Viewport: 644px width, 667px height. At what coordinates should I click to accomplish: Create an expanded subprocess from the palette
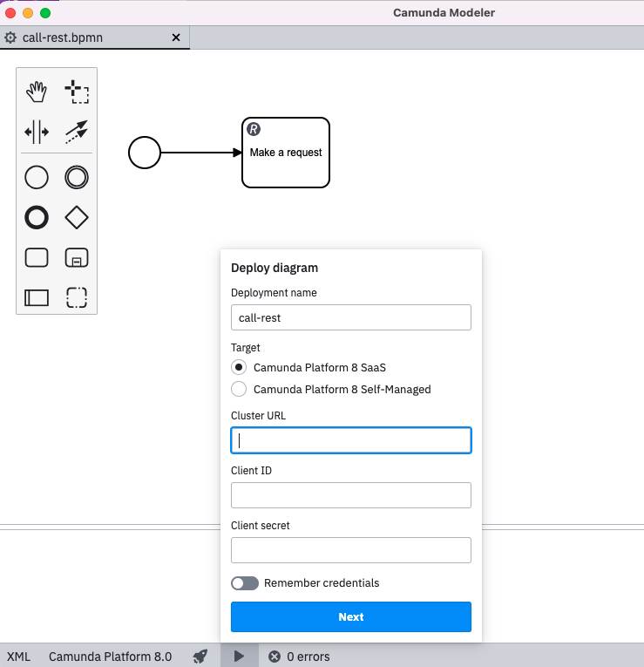[x=77, y=257]
